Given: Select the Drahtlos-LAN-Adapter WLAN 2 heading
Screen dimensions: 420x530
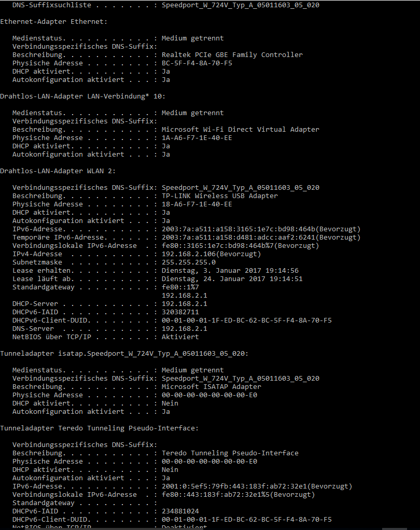Looking at the screenshot, I should click(58, 171).
